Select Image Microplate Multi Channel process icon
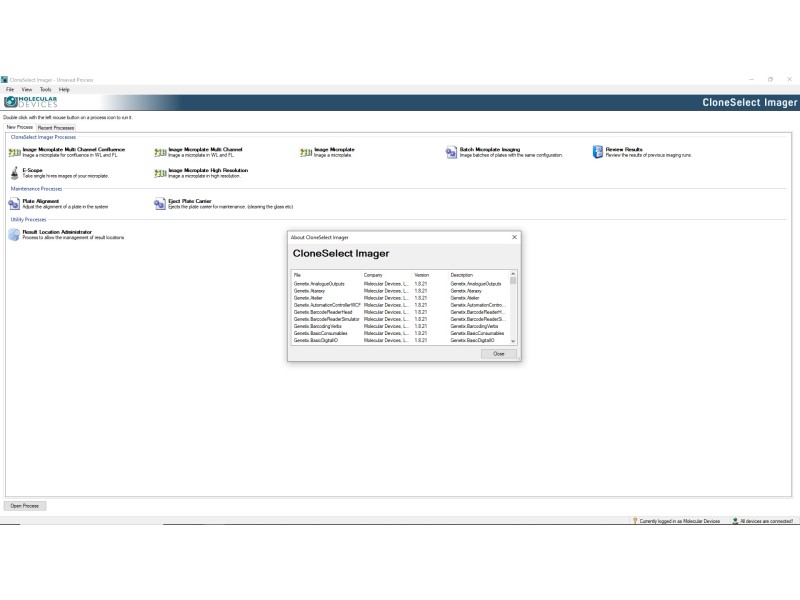The image size is (800, 600). pyautogui.click(x=160, y=153)
